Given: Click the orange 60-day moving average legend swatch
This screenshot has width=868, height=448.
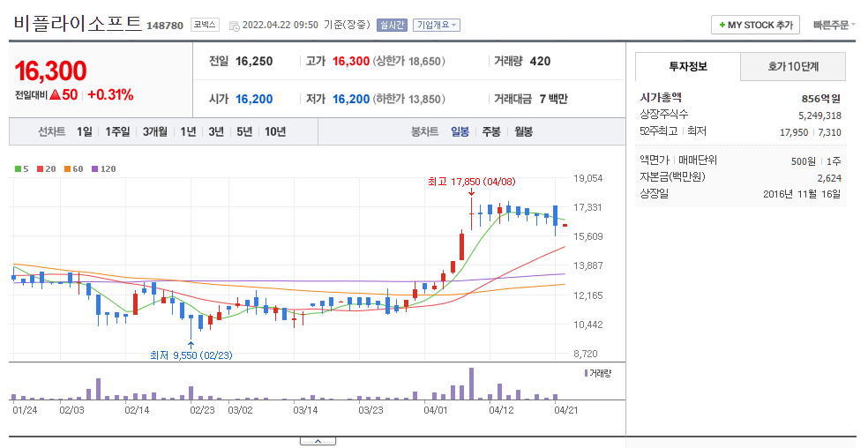Looking at the screenshot, I should [x=67, y=169].
